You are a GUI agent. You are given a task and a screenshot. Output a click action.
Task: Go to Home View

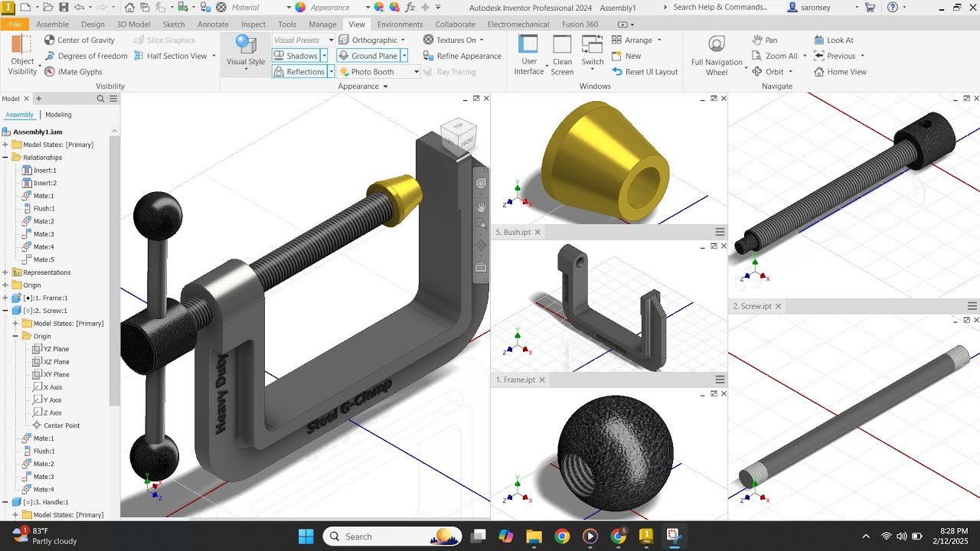tap(840, 72)
